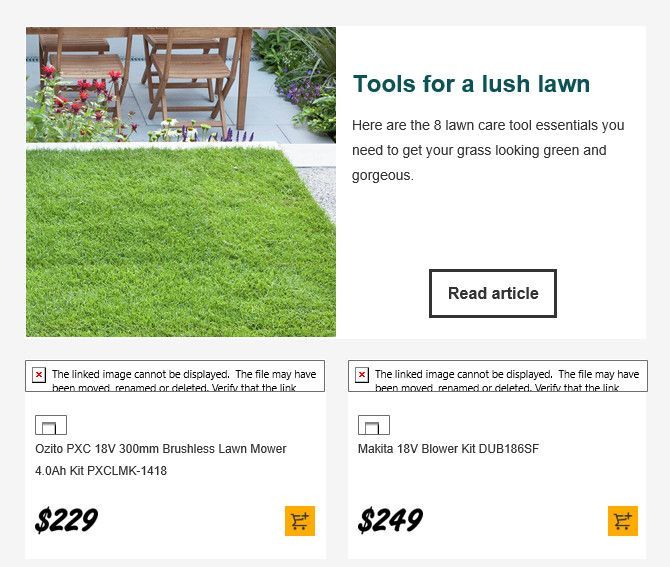Add the Makita blower kit to cart
This screenshot has width=670, height=567.
coord(623,521)
